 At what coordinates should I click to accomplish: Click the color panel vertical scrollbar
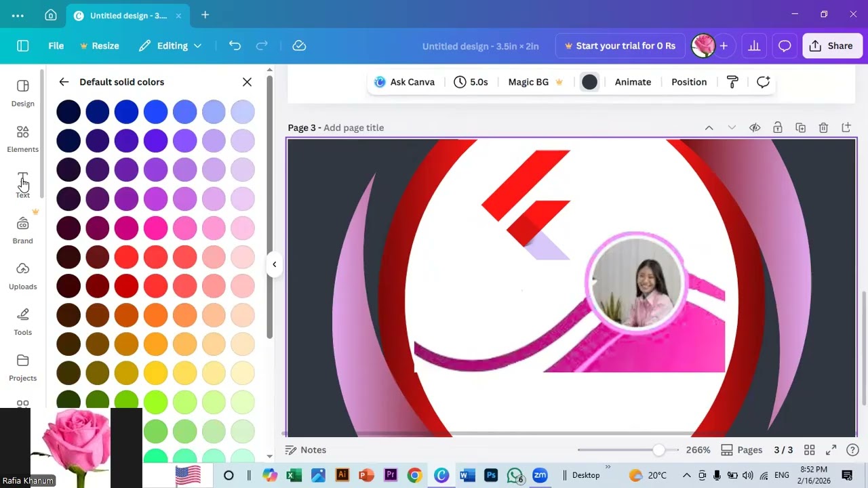coord(269,207)
